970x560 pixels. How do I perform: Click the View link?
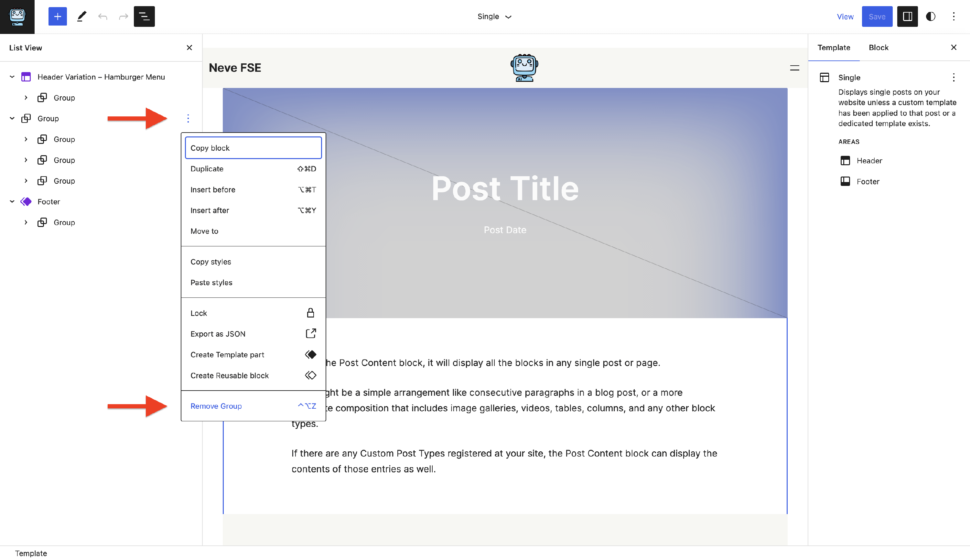click(x=845, y=16)
